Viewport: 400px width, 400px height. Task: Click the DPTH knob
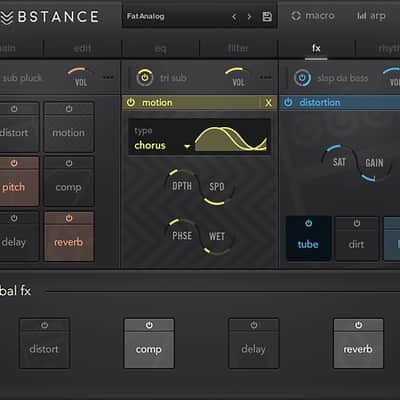pyautogui.click(x=182, y=186)
